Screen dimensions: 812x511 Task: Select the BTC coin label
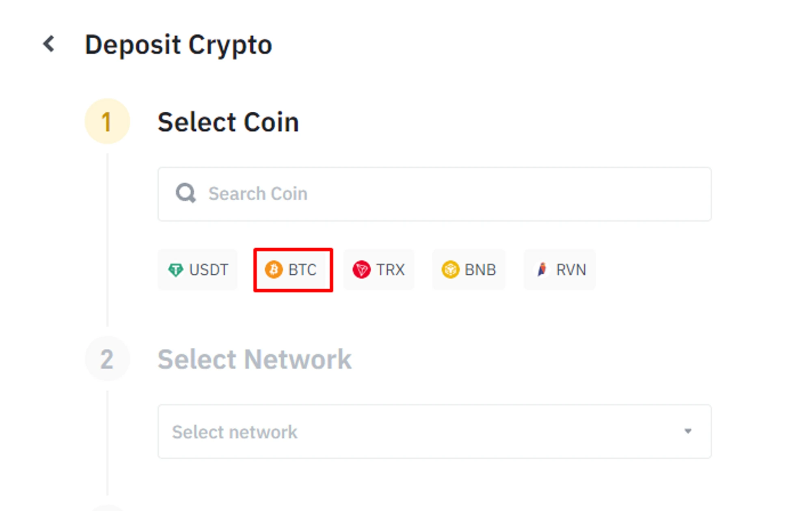click(302, 270)
